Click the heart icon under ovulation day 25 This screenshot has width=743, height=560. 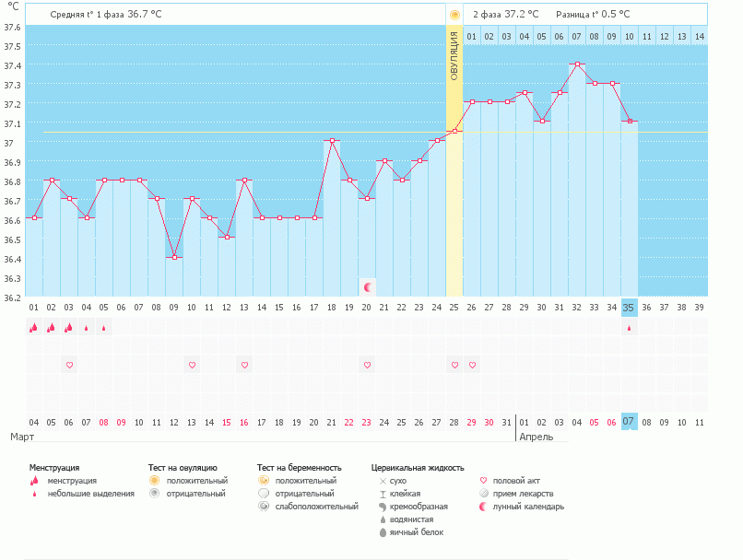coord(454,365)
